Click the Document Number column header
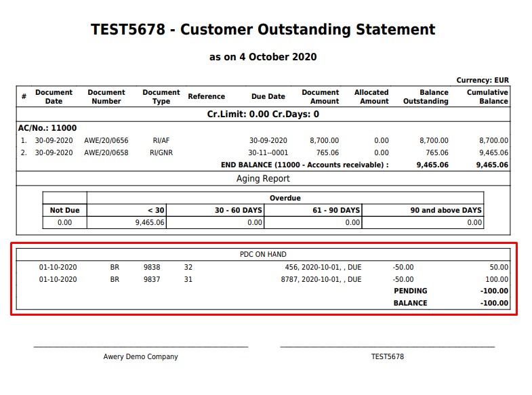Screen dimensions: 532x395 tap(106, 97)
